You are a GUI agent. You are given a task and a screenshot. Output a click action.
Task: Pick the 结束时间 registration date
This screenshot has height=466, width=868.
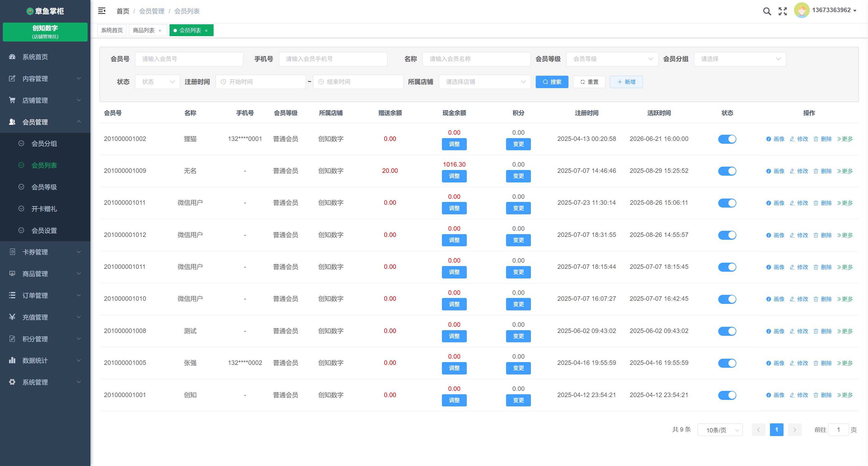point(358,82)
